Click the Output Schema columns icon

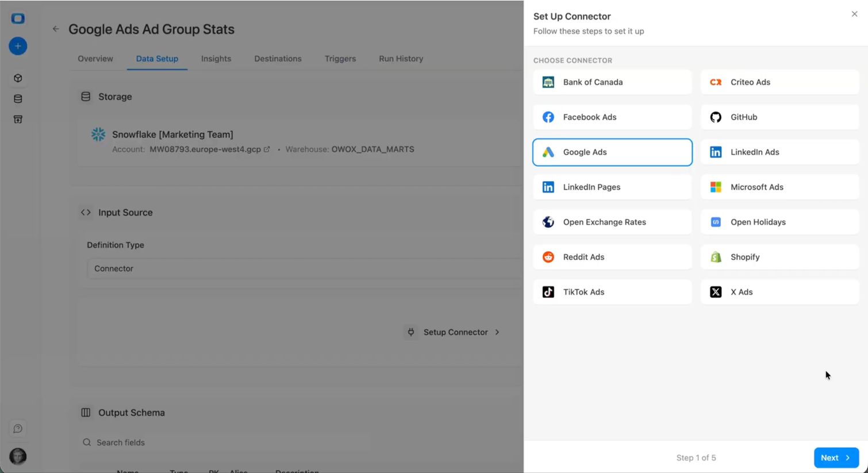click(86, 413)
